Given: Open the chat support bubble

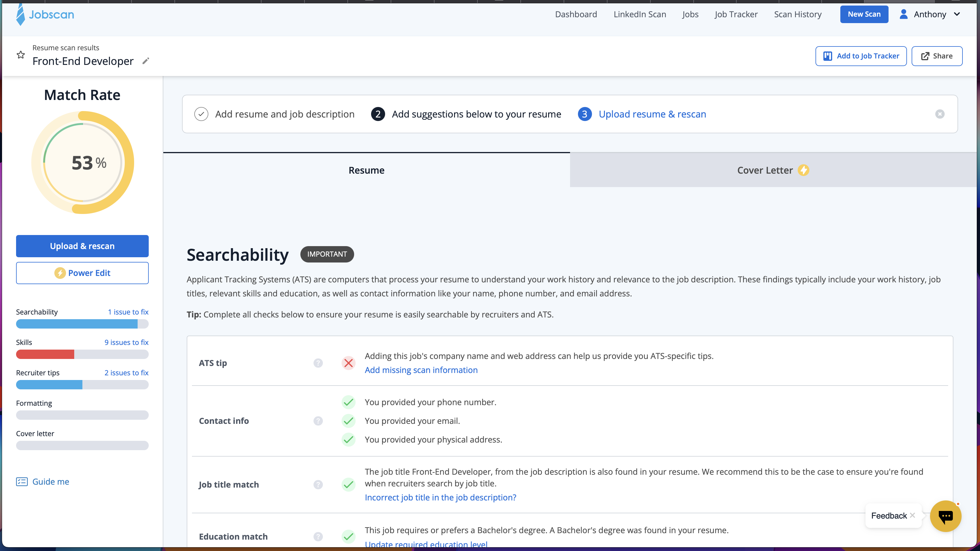Looking at the screenshot, I should [x=946, y=516].
